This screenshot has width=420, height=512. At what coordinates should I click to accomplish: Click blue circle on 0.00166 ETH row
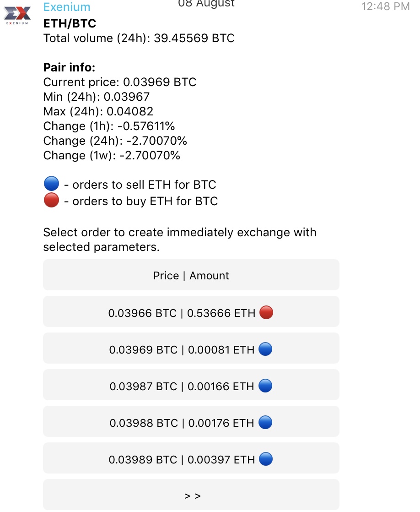click(265, 386)
